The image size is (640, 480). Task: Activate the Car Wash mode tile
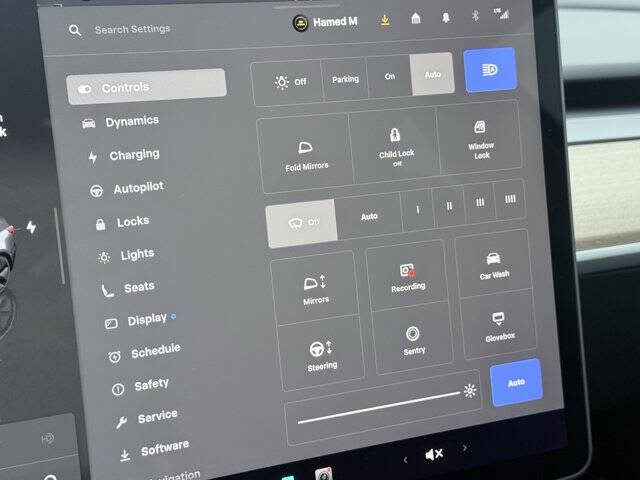click(493, 265)
